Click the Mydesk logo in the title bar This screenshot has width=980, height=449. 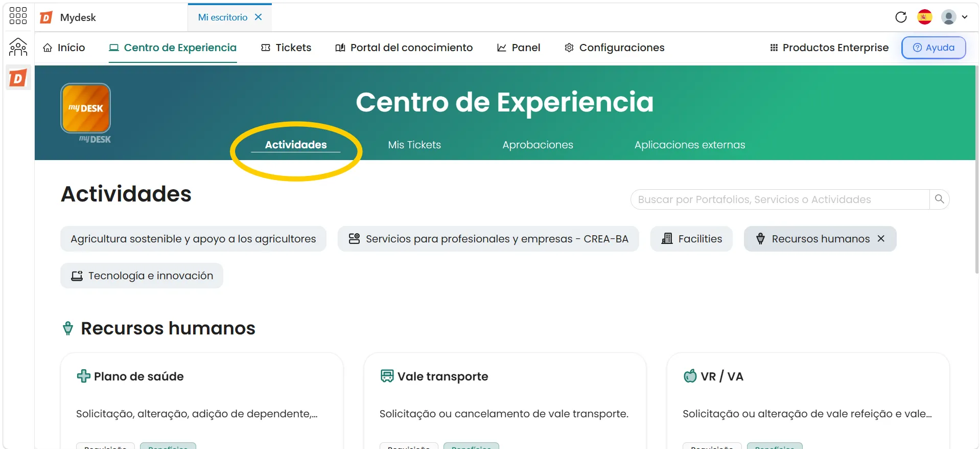[46, 17]
